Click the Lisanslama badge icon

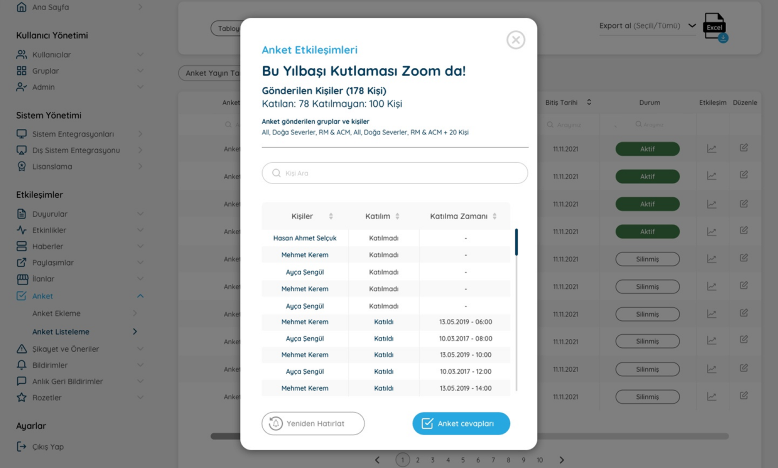tap(21, 166)
